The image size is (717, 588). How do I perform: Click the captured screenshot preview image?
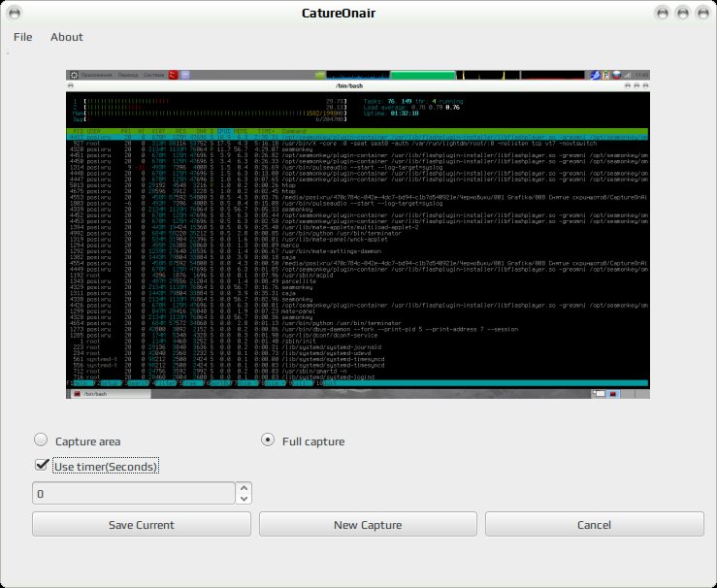pyautogui.click(x=358, y=234)
